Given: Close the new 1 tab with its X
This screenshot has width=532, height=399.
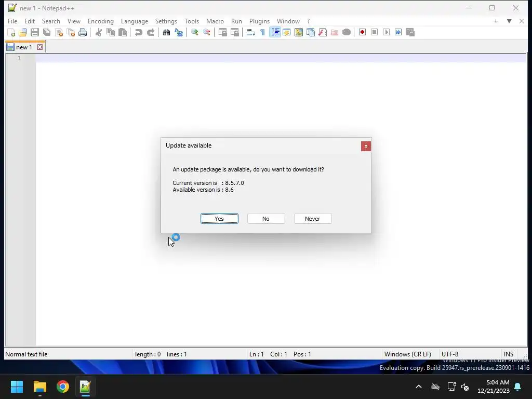Looking at the screenshot, I should point(39,47).
